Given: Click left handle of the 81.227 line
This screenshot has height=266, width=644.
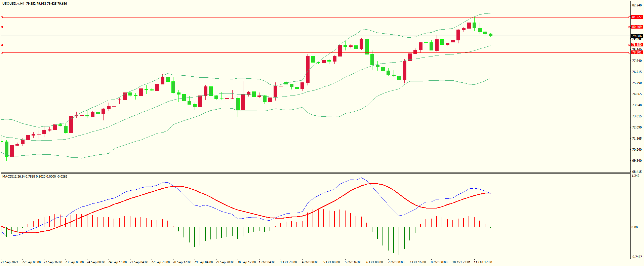Looking at the screenshot, I should (x=2, y=17).
